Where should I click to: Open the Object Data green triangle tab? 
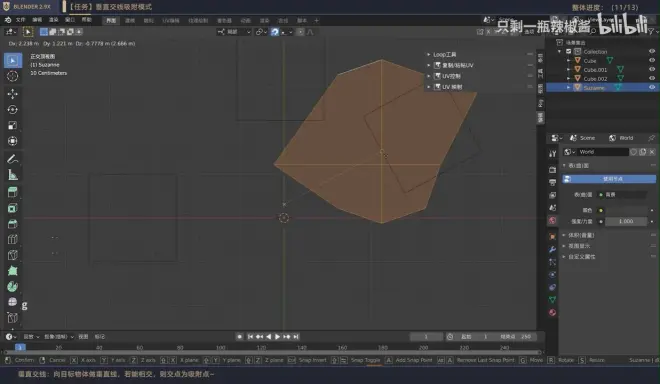point(552,299)
